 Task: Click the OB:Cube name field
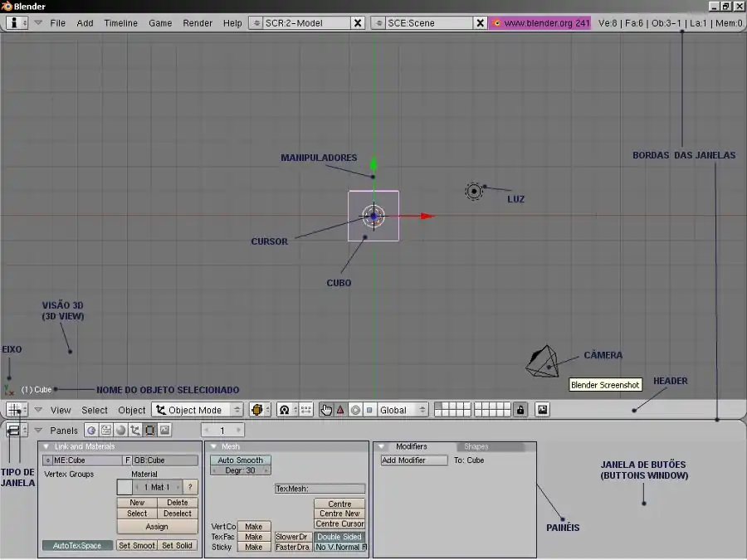click(166, 460)
